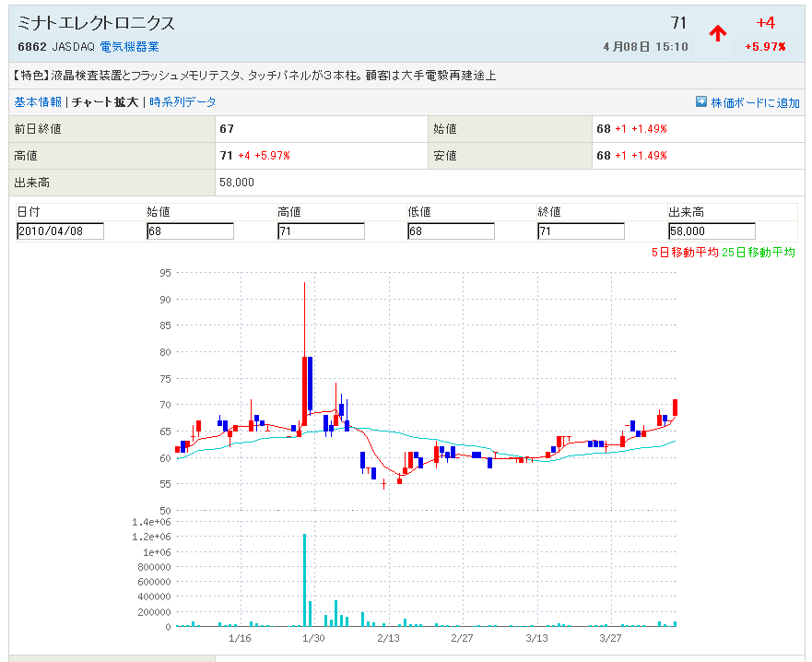Click the blue icon beside 株価ボードに追加

point(701,102)
